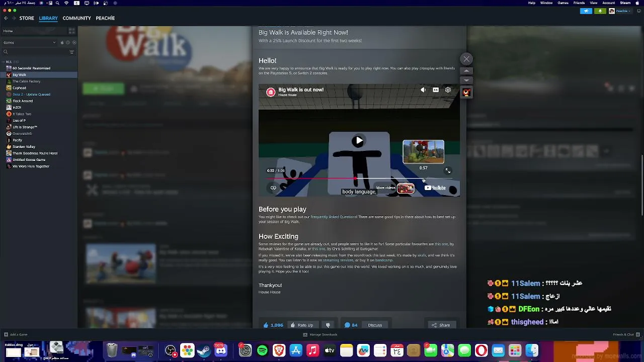Toggle the ready-to-play filter icon
This screenshot has height=362, width=644.
tap(74, 43)
